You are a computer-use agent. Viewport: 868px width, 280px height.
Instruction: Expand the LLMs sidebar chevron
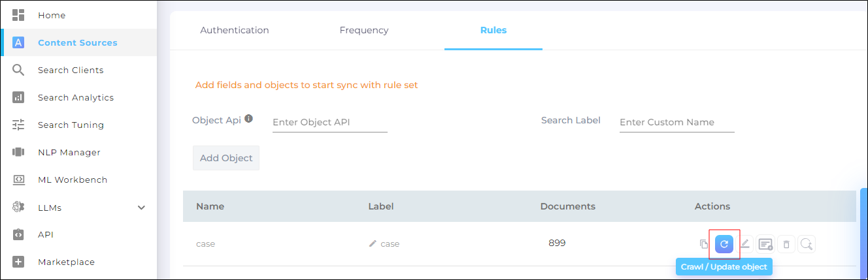[x=141, y=208]
